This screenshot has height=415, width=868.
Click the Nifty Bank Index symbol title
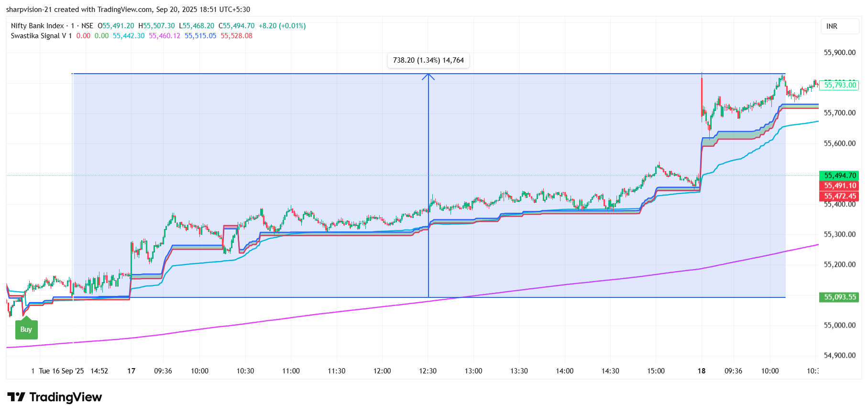point(37,26)
